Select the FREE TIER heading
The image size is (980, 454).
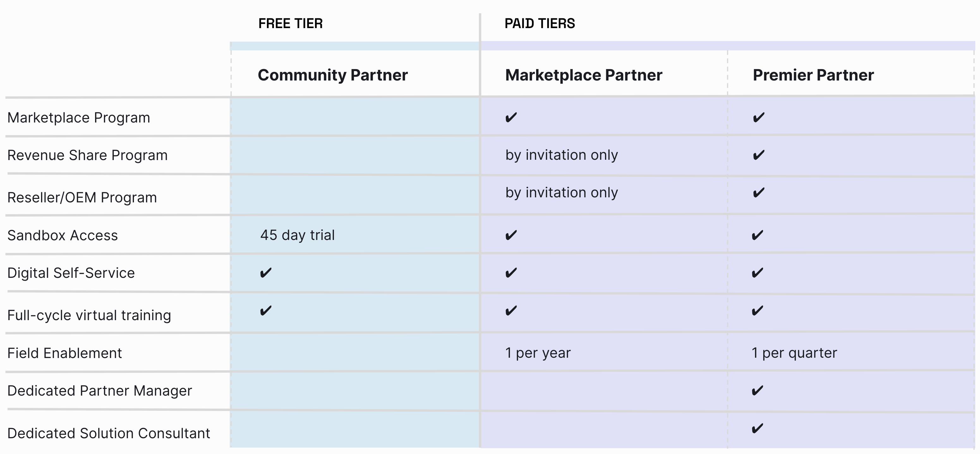tap(290, 24)
